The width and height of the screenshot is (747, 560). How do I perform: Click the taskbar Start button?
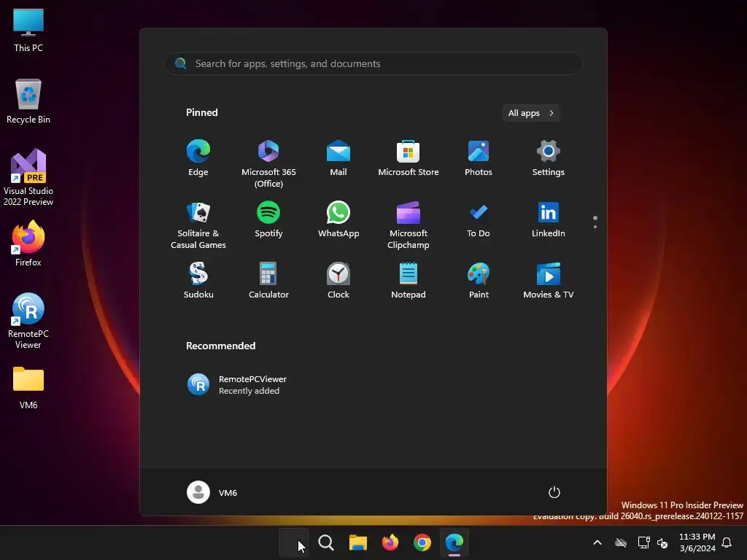point(293,542)
